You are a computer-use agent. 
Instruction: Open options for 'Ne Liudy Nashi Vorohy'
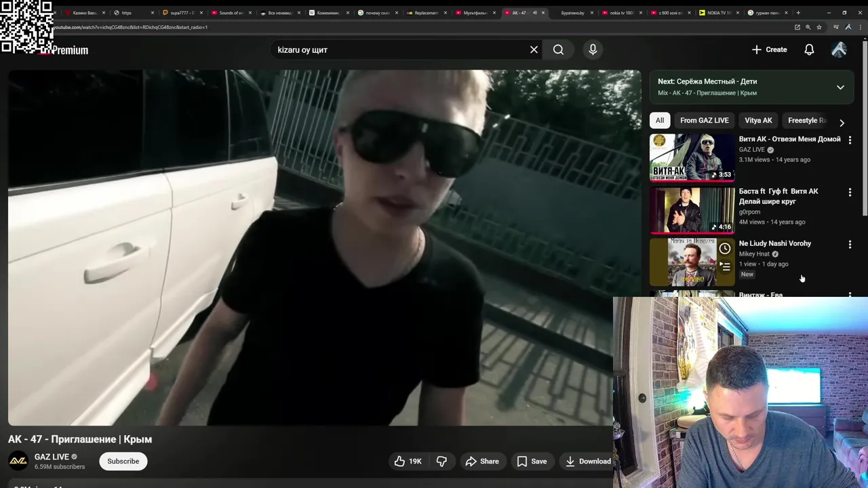850,245
